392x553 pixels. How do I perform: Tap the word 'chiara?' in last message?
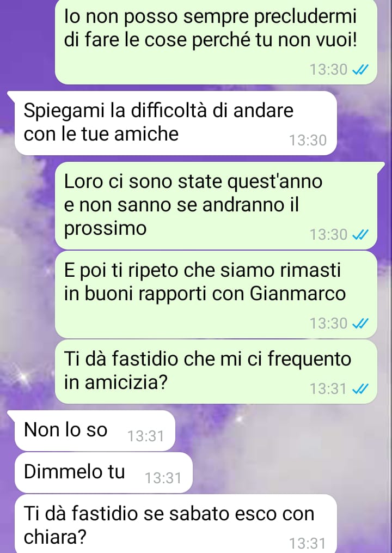point(55,537)
